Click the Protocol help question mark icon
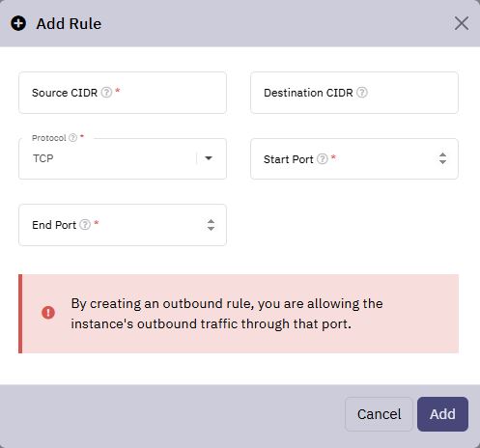 (x=73, y=138)
